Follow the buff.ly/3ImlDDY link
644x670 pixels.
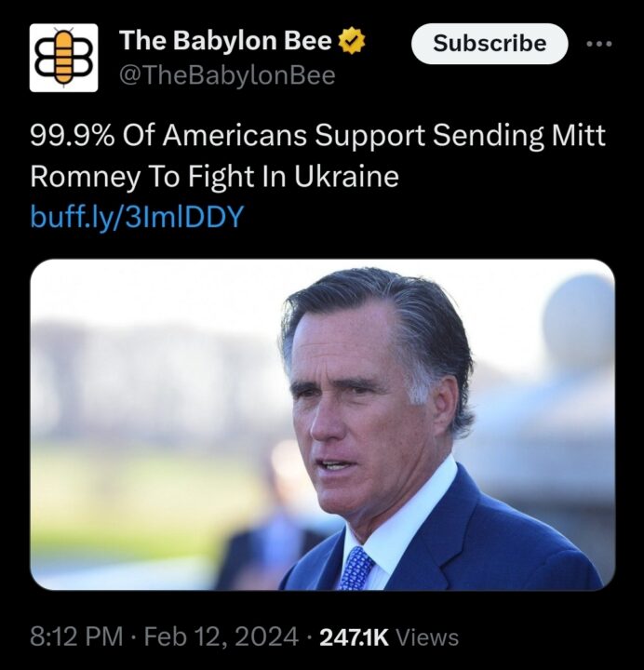137,216
